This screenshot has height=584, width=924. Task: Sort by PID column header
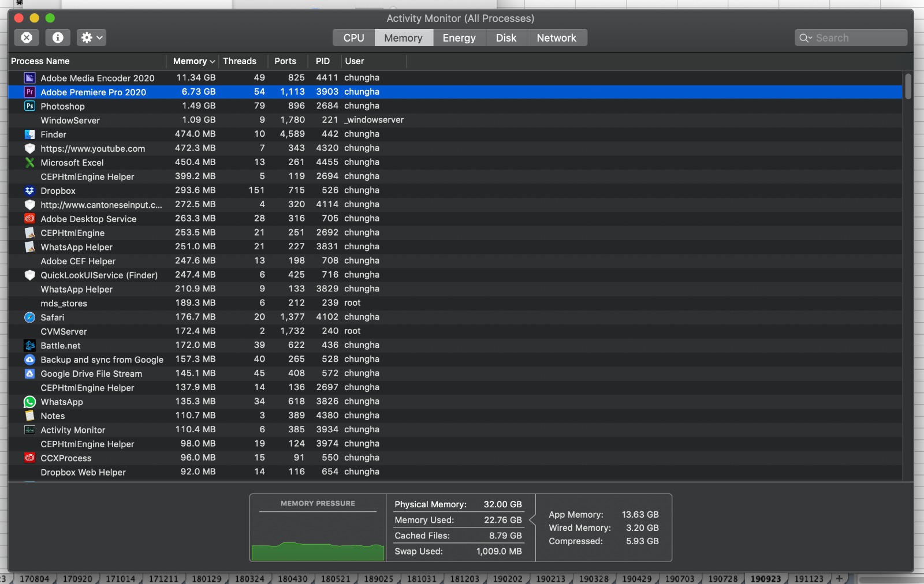[x=324, y=61]
